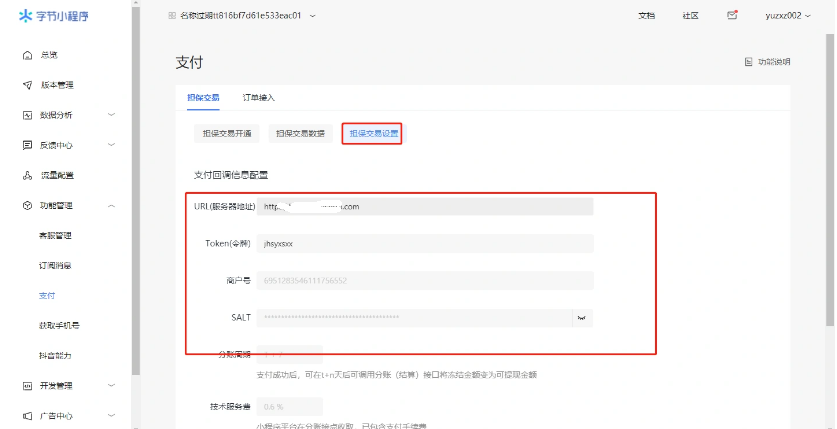Screen dimensions: 837x429
Task: Click the 商户号 input field
Action: coord(425,280)
